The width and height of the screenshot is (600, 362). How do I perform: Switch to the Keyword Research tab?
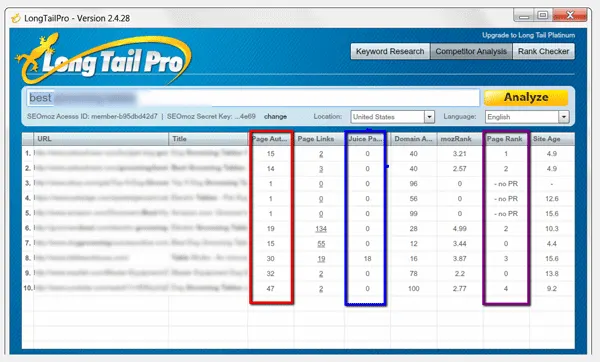tap(390, 51)
